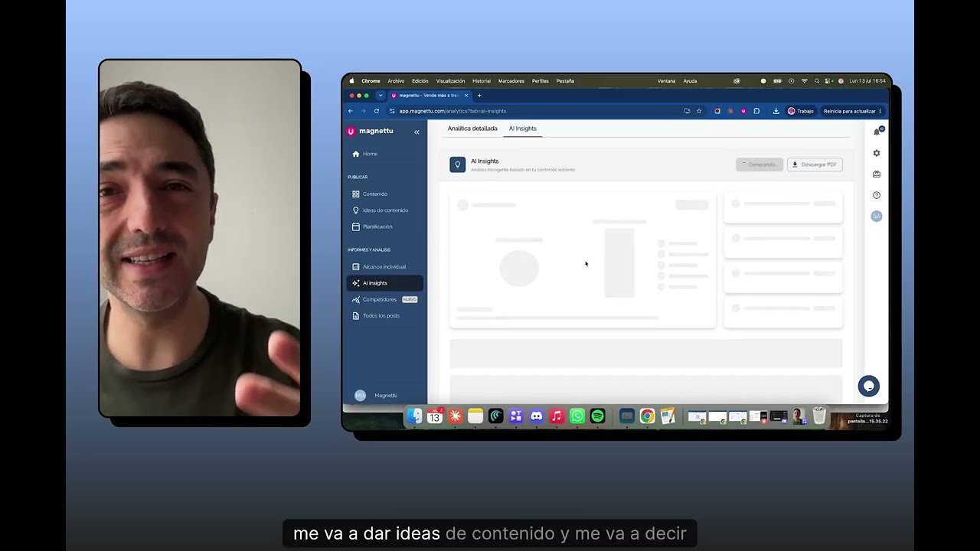Open Calendar from the dock
This screenshot has width=980, height=551.
click(x=435, y=416)
